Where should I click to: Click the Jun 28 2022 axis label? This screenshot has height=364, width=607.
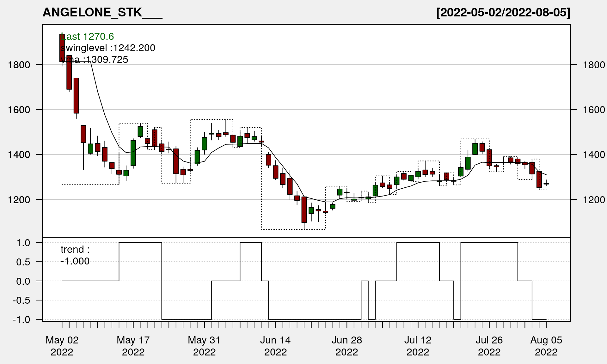click(347, 346)
